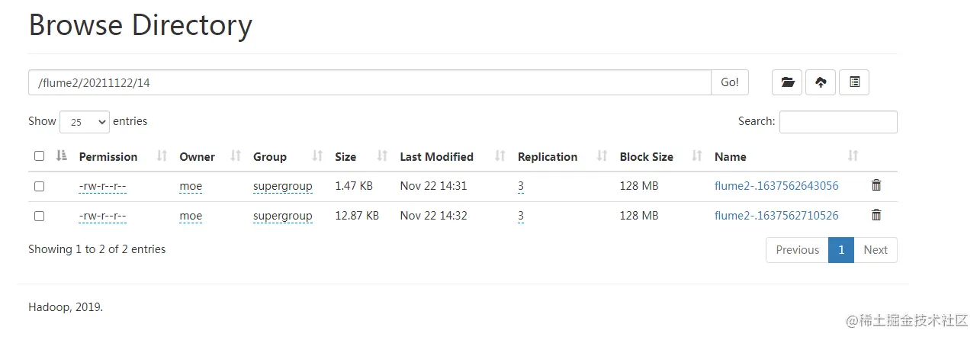The width and height of the screenshot is (980, 340).
Task: Sort by Last Modified column arrows
Action: (x=500, y=156)
